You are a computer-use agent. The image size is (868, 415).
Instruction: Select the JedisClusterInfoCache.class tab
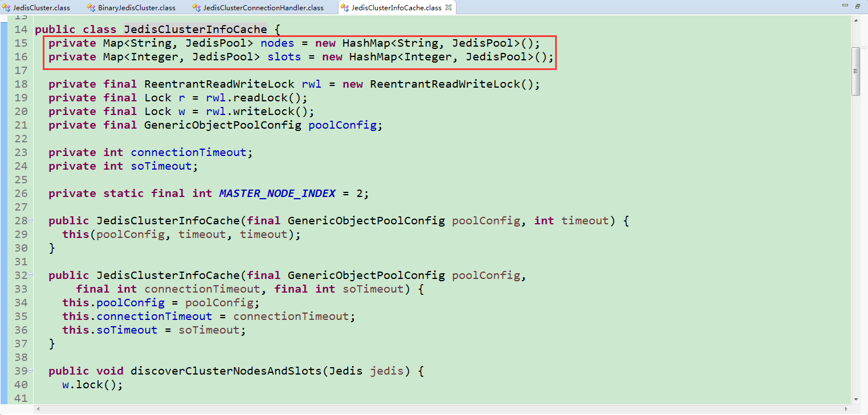[x=397, y=7]
